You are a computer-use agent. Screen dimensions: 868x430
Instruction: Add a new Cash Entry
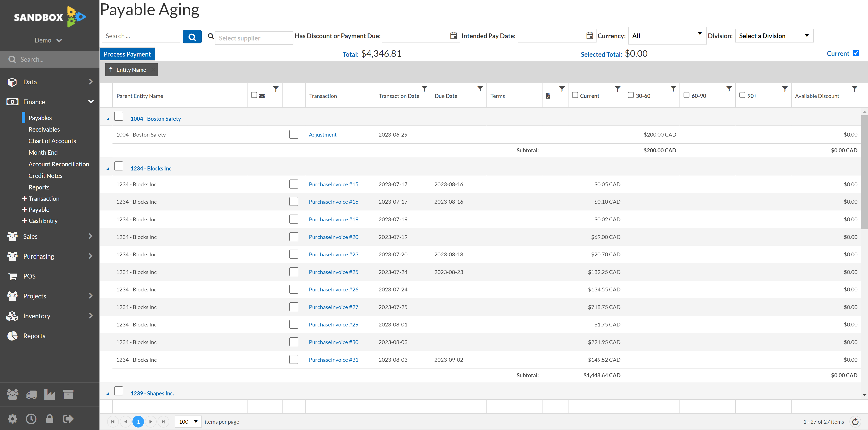tap(40, 221)
